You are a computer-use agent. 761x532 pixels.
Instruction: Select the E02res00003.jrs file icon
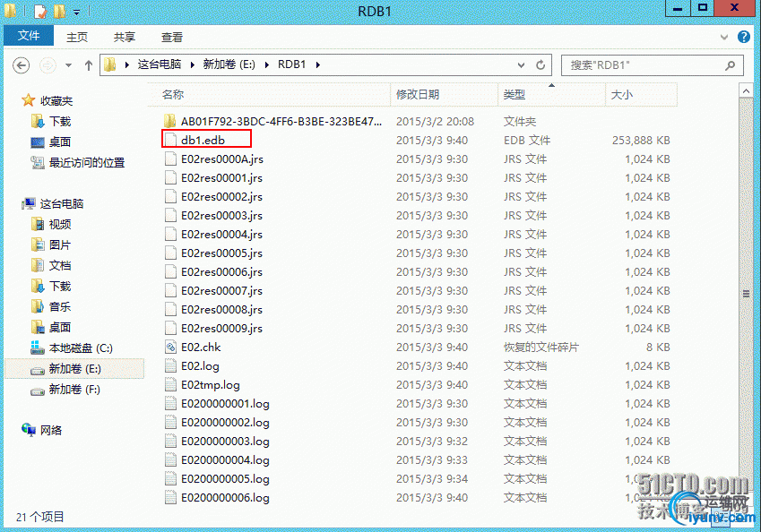tap(170, 215)
